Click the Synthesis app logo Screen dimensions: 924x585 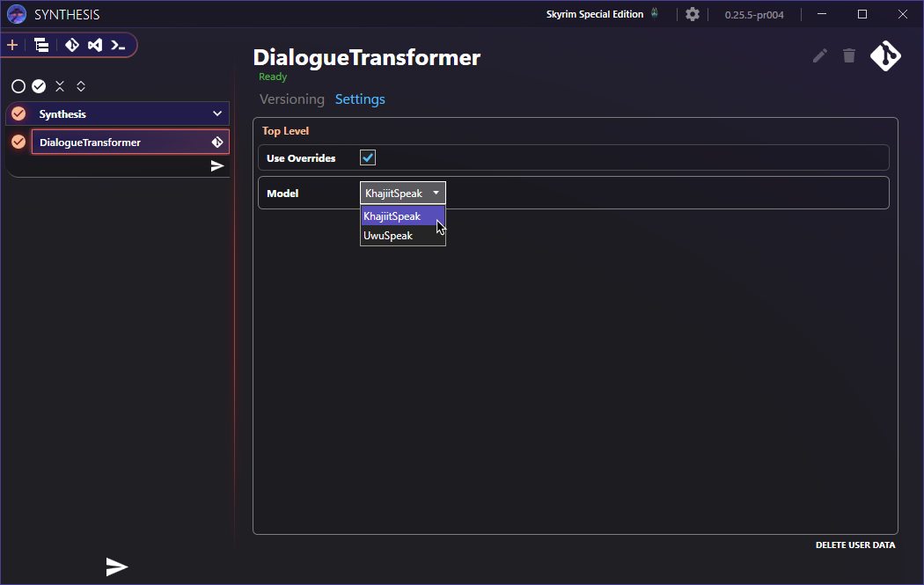coord(17,14)
